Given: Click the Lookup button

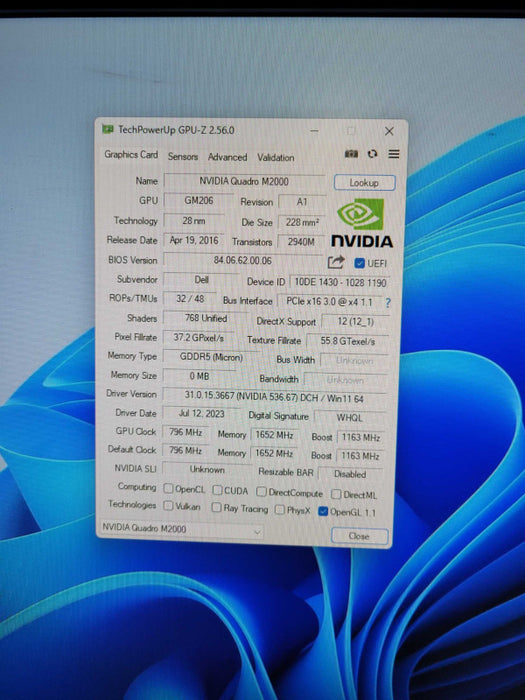Looking at the screenshot, I should coord(364,183).
